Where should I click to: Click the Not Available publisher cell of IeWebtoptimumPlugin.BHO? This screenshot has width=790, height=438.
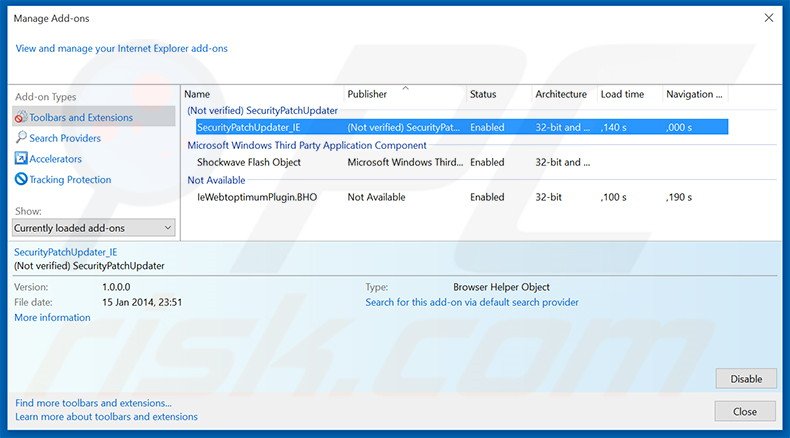click(x=376, y=197)
